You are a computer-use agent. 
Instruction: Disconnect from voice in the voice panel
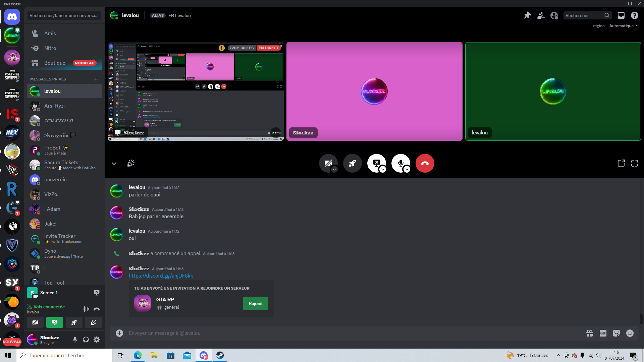97,309
